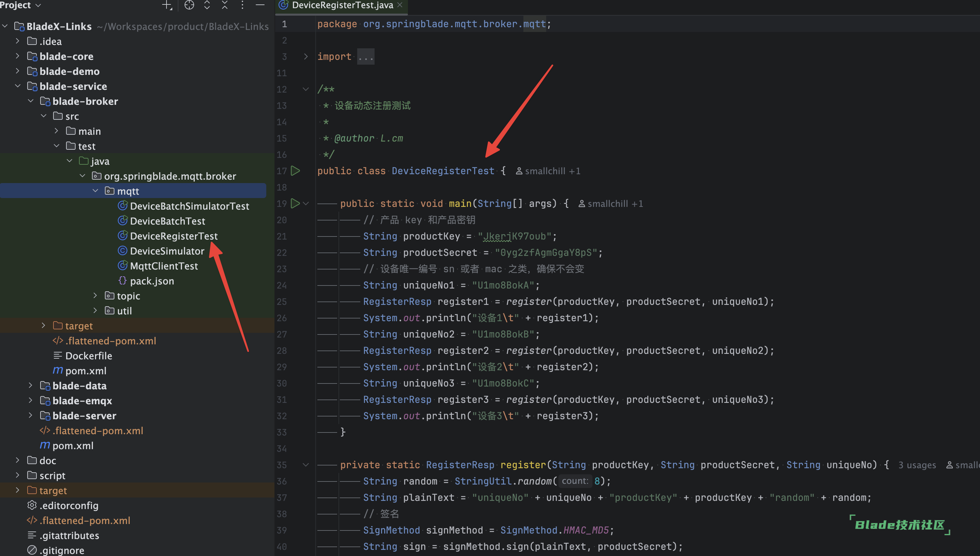Click the 3 usages hint on register method
The width and height of the screenshot is (980, 556).
coord(917,465)
